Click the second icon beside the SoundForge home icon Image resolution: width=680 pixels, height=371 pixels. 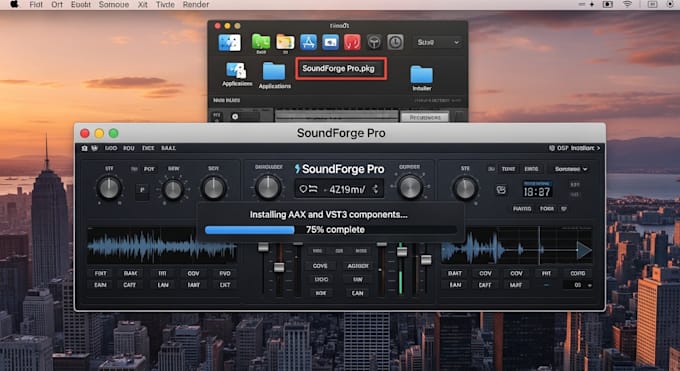pyautogui.click(x=94, y=148)
